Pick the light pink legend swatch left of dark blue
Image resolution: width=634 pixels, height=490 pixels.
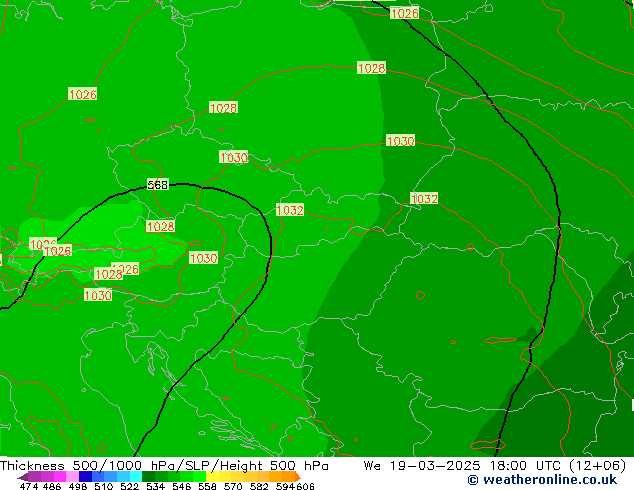coord(72,476)
